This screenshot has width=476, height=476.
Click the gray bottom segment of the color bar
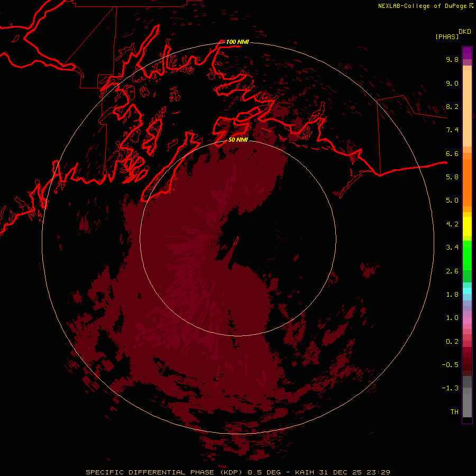(x=467, y=406)
